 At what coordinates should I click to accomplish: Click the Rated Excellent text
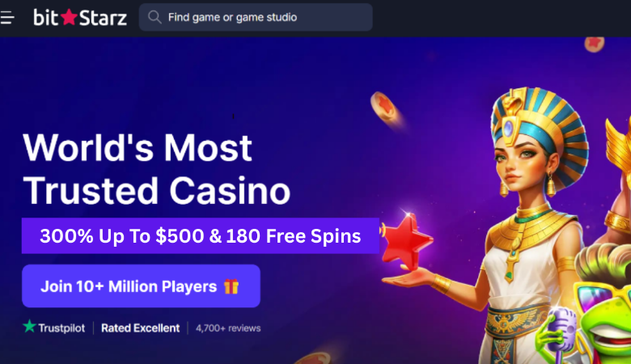click(x=140, y=328)
